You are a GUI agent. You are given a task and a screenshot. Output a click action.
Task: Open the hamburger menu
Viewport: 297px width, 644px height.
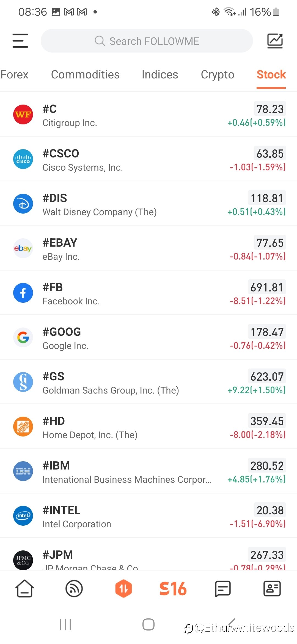pyautogui.click(x=20, y=41)
